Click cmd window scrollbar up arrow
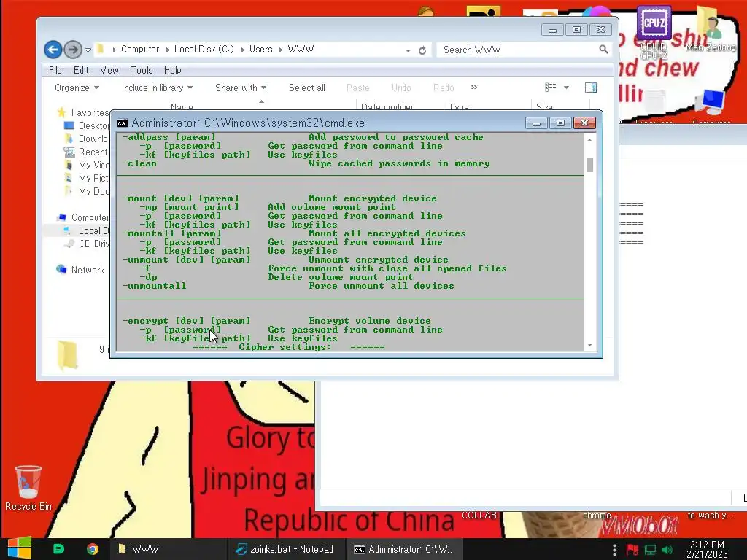747x560 pixels. click(589, 139)
